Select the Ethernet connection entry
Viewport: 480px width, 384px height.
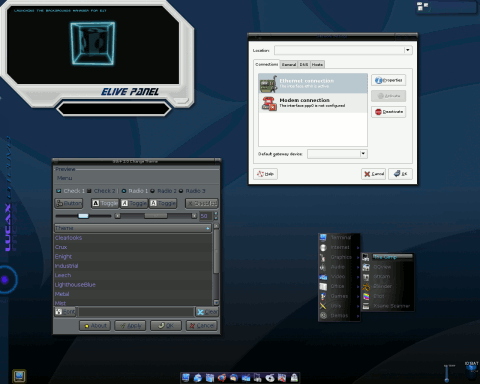pos(313,83)
